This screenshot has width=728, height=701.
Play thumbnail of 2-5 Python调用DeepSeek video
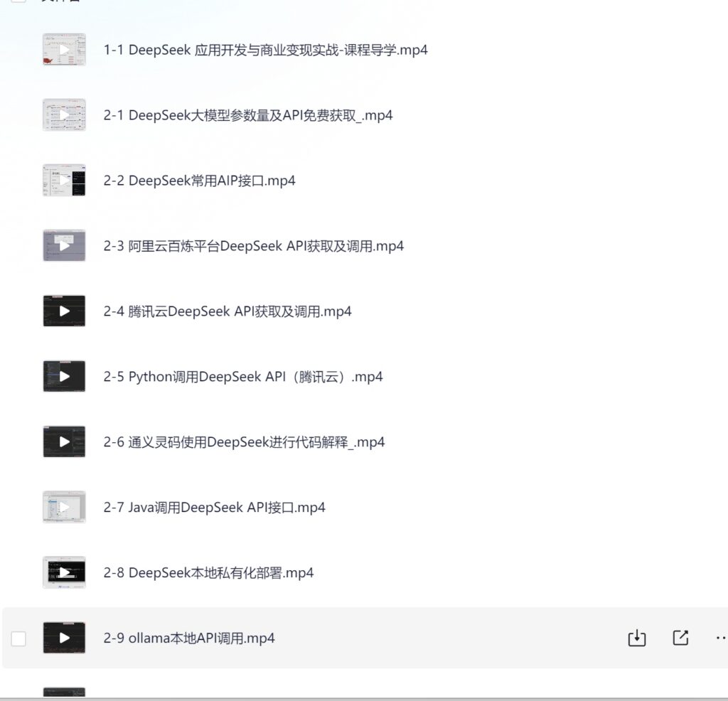(x=64, y=376)
